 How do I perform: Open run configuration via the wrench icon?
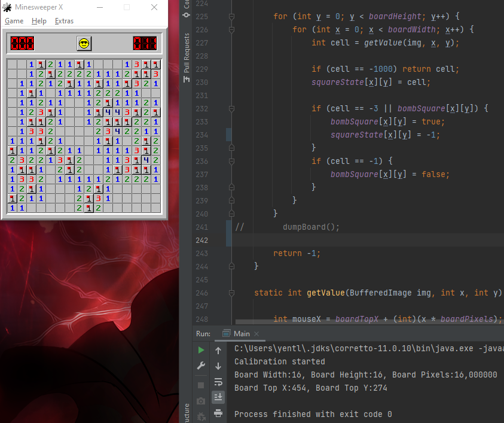coord(201,366)
